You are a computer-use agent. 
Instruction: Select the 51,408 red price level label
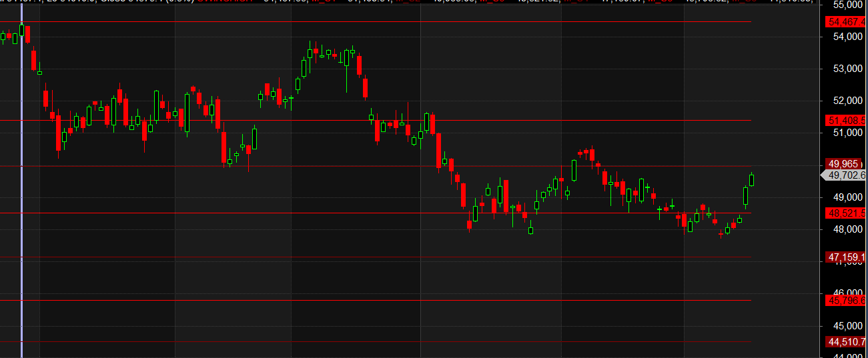846,121
